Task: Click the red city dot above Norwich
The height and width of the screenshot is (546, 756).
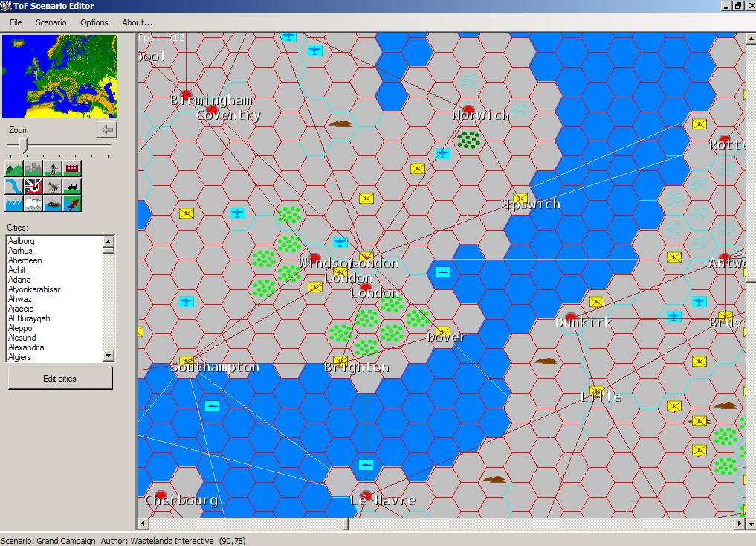Action: pyautogui.click(x=468, y=110)
